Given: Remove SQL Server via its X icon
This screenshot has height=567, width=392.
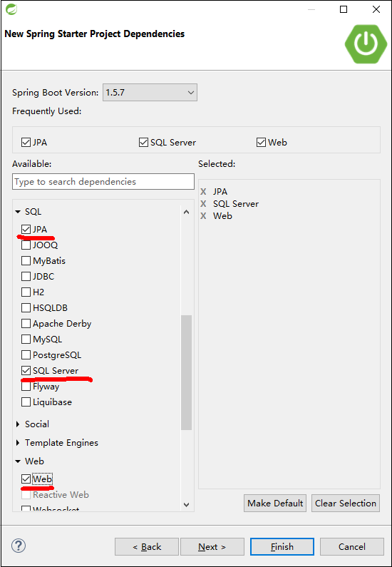Looking at the screenshot, I should [x=203, y=204].
